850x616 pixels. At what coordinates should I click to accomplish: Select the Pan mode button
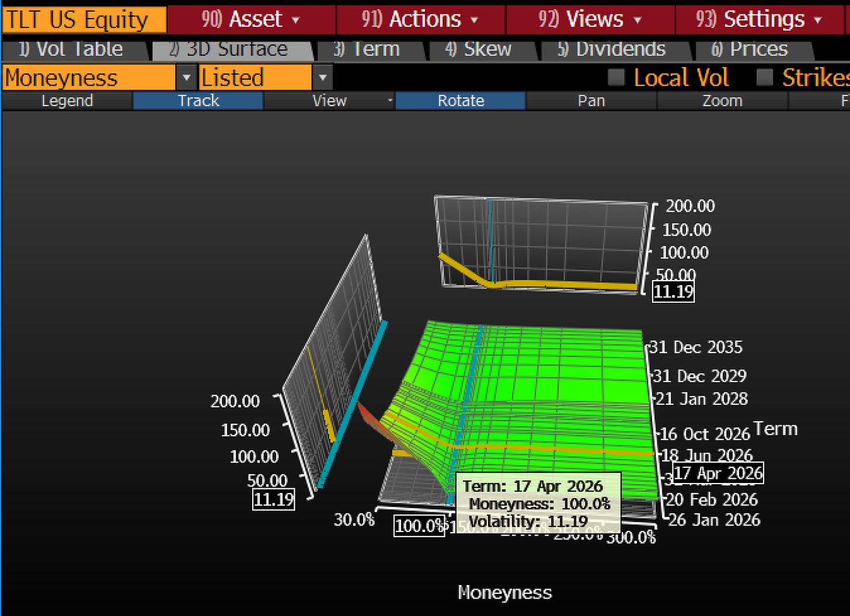coord(591,101)
